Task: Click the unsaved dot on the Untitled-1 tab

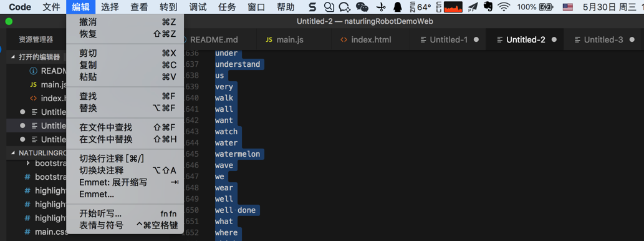Action: coord(476,39)
